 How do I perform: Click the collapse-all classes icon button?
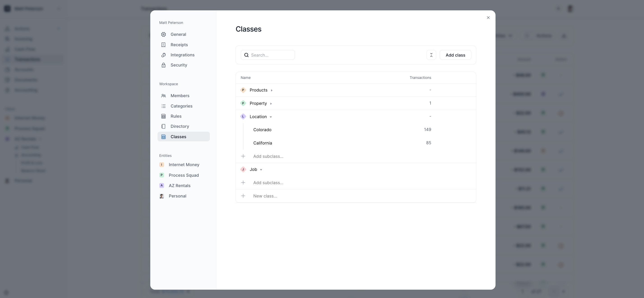[431, 55]
